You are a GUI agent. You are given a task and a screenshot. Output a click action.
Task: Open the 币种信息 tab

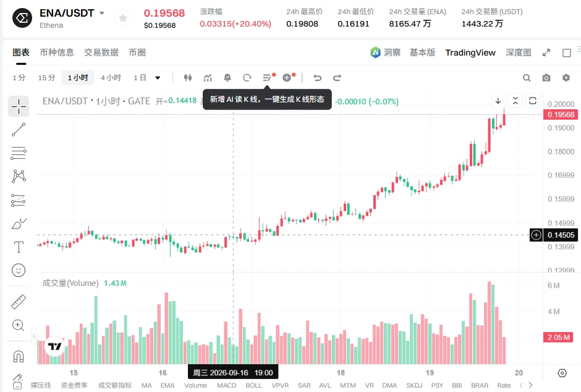pyautogui.click(x=57, y=52)
